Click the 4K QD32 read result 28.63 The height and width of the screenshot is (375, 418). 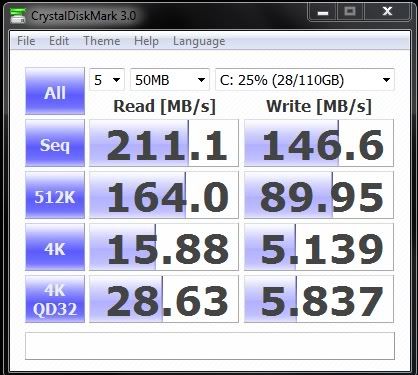coord(164,299)
